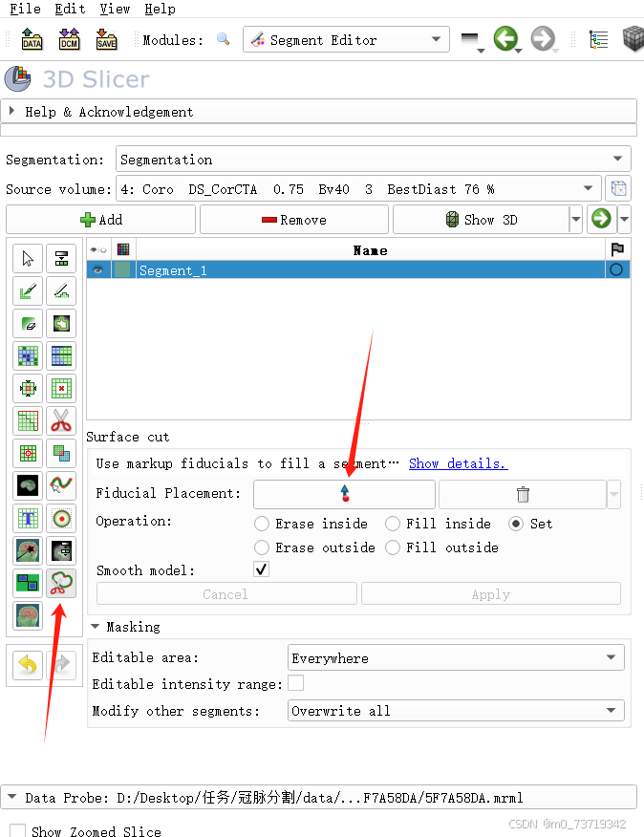Viewport: 644px width, 837px height.
Task: Open the Help menu
Action: click(x=160, y=9)
